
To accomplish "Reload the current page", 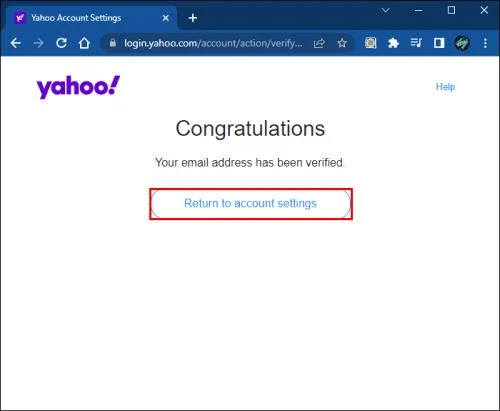I will (61, 43).
